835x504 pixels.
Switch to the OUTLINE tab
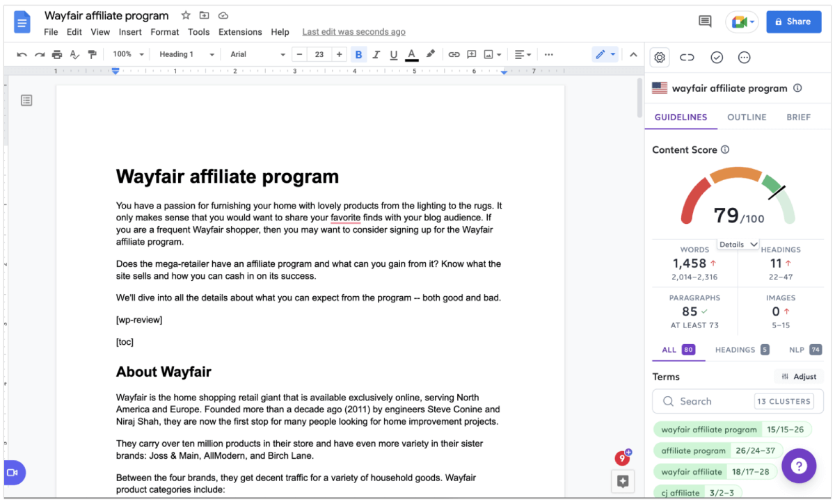747,117
